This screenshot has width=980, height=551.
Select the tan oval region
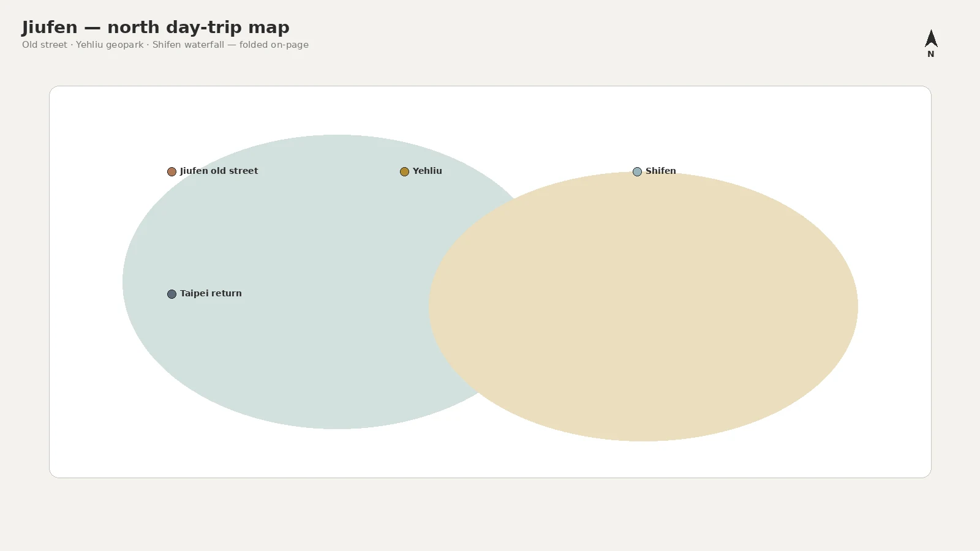[x=643, y=306]
